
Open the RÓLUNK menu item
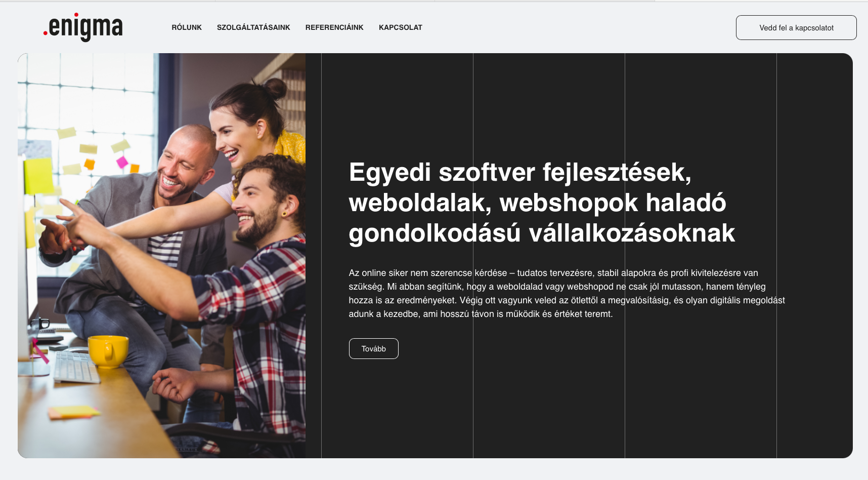[187, 27]
